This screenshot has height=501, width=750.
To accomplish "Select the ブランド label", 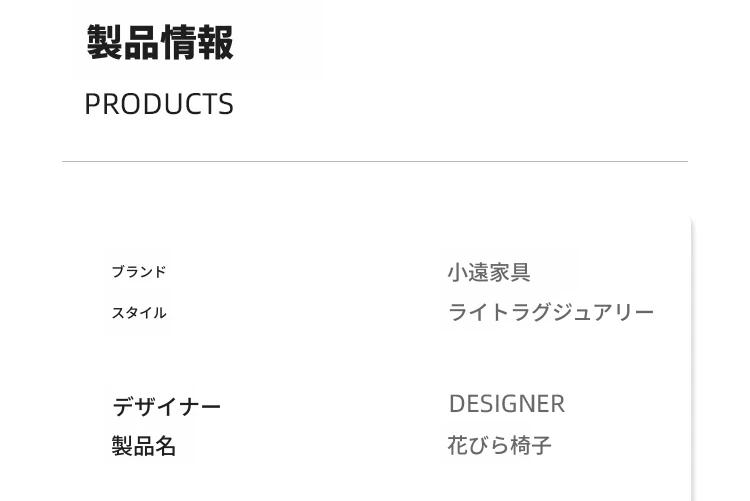I will pyautogui.click(x=139, y=272).
